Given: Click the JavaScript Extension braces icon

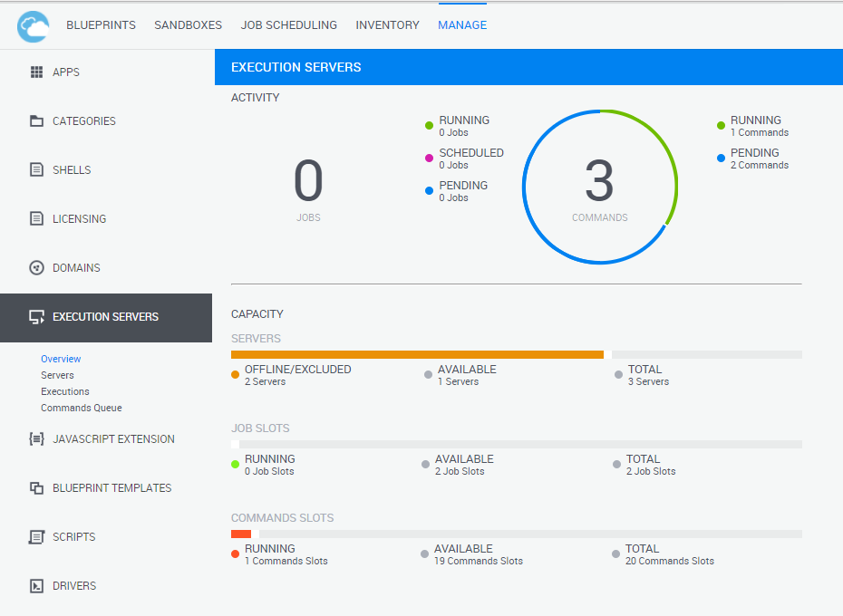Looking at the screenshot, I should pyautogui.click(x=37, y=439).
